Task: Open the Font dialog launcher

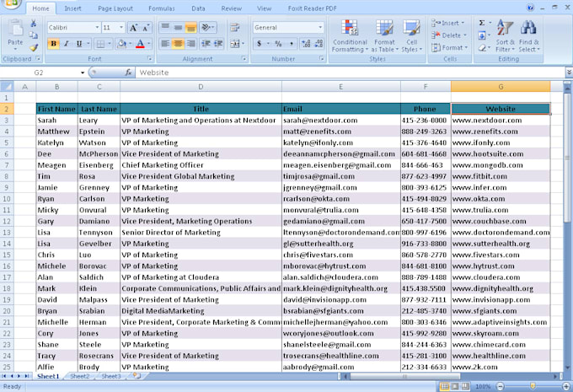Action: point(149,58)
